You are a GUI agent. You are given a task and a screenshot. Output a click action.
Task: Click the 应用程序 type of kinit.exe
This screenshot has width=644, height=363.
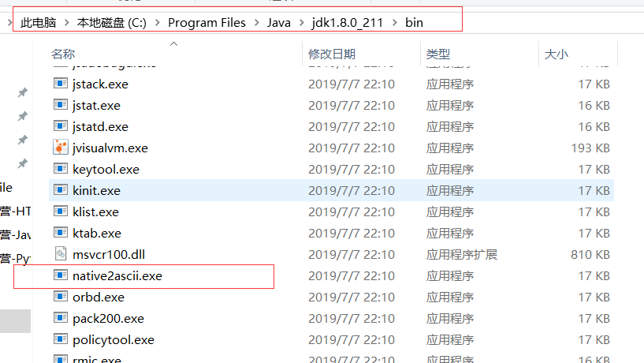450,191
